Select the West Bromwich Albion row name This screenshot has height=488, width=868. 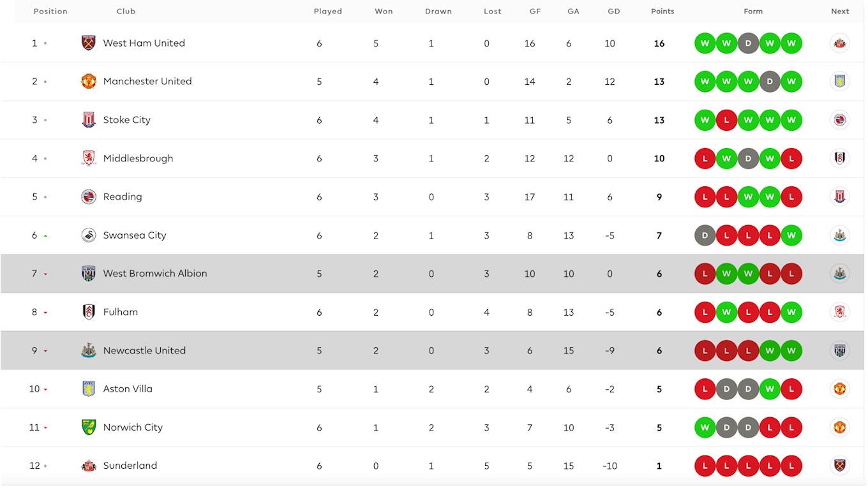pos(155,274)
